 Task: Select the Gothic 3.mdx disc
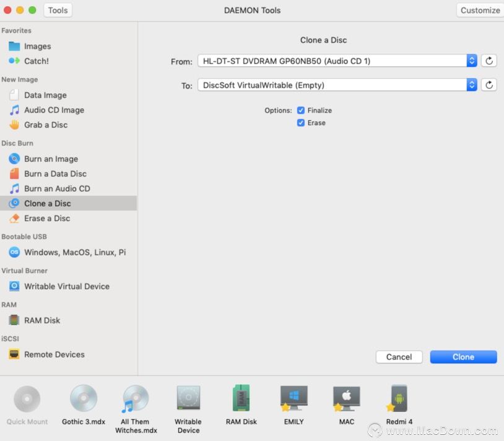click(x=84, y=398)
